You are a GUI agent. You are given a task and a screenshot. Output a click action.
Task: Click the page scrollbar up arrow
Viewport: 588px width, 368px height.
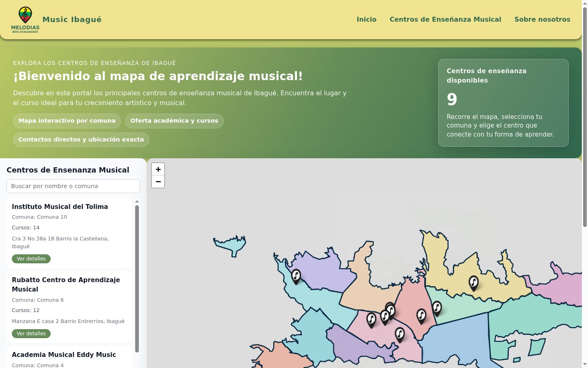(x=585, y=3)
